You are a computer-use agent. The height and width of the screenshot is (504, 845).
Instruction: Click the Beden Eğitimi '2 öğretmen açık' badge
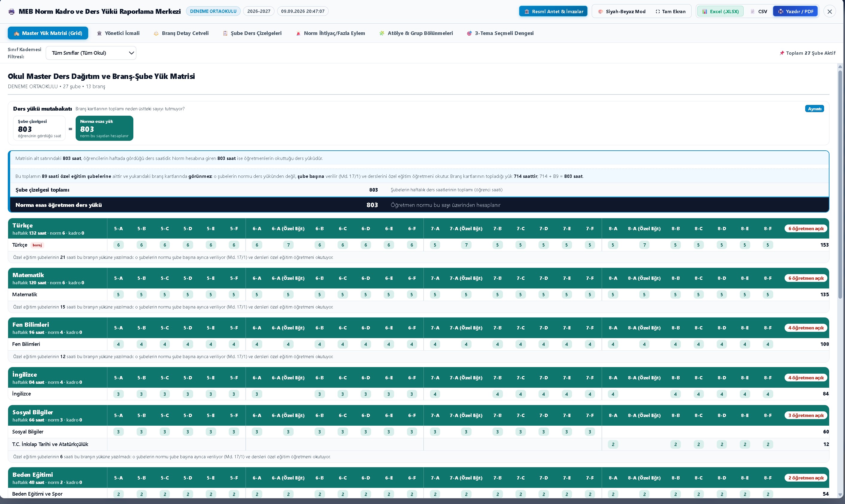tap(806, 478)
